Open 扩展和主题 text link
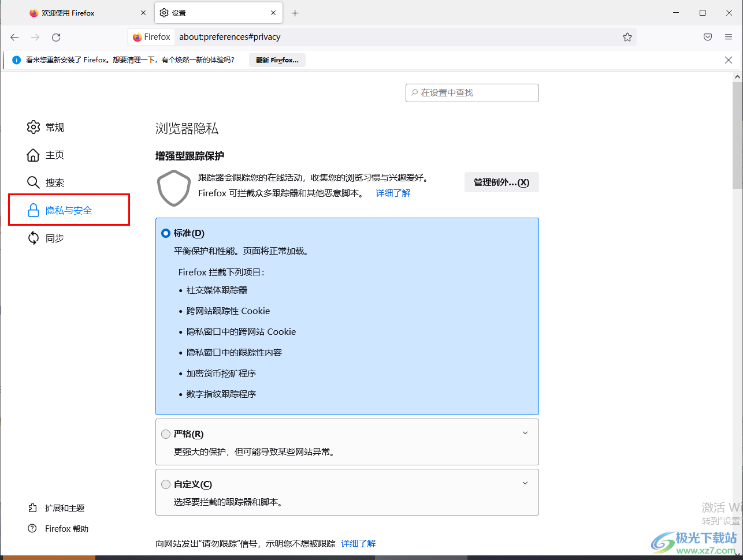This screenshot has height=560, width=743. tap(65, 508)
